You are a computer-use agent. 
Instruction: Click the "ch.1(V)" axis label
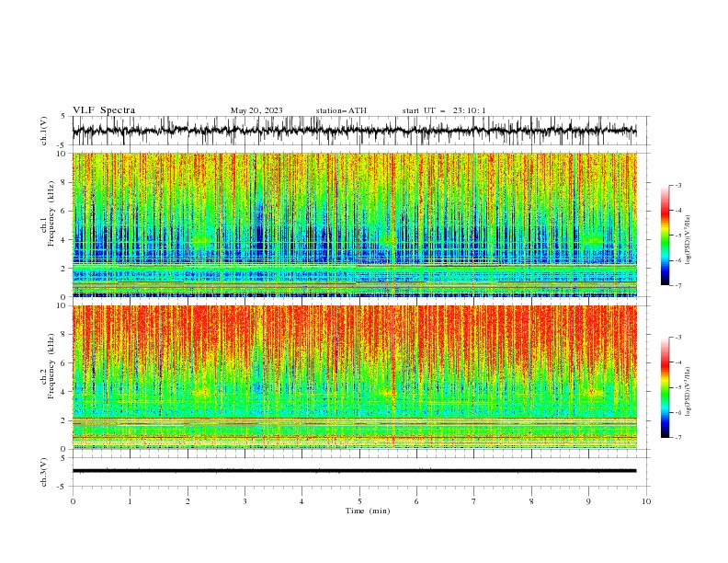(44, 131)
